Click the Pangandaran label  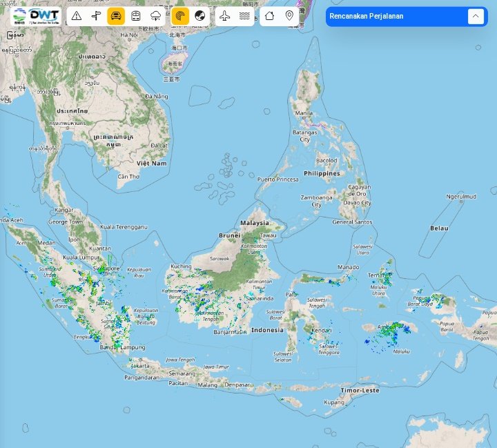point(142,378)
